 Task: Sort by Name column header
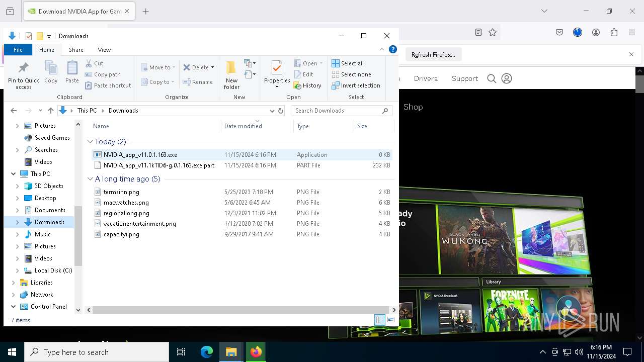click(x=155, y=126)
